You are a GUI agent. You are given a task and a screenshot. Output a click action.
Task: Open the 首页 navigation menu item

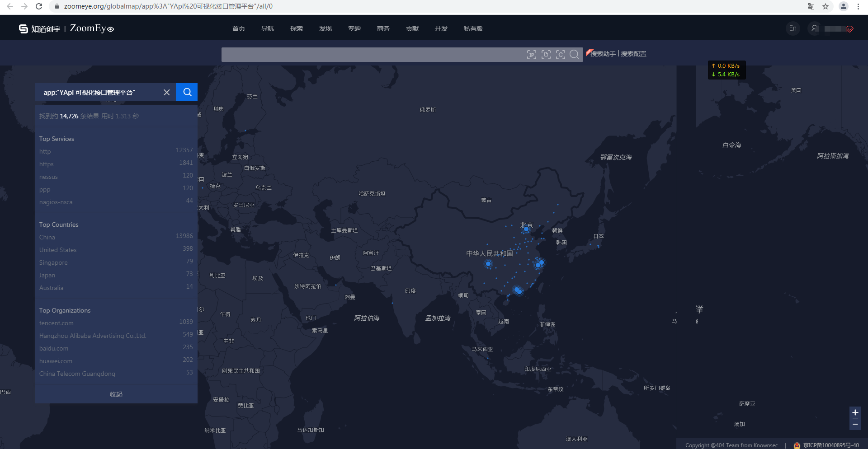tap(239, 28)
